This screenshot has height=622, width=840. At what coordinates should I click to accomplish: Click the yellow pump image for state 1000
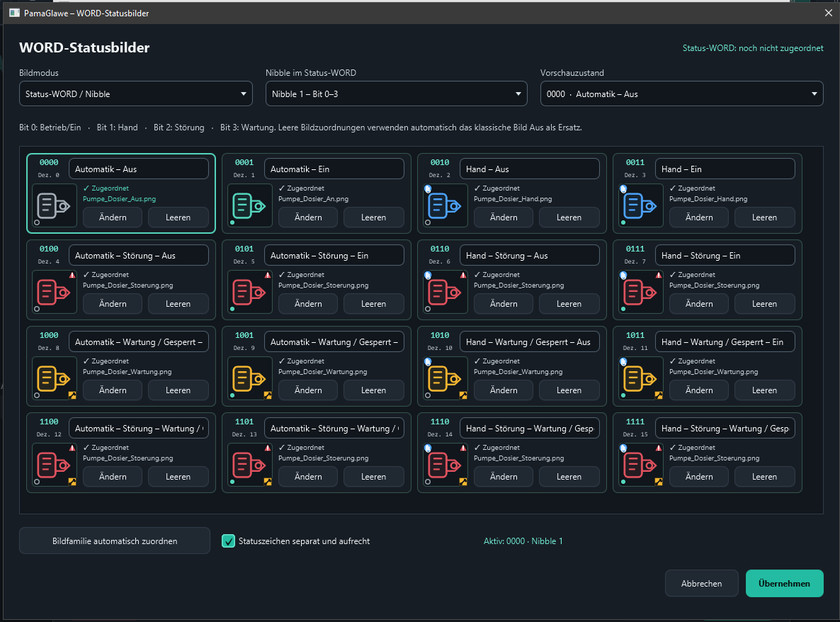pyautogui.click(x=54, y=379)
